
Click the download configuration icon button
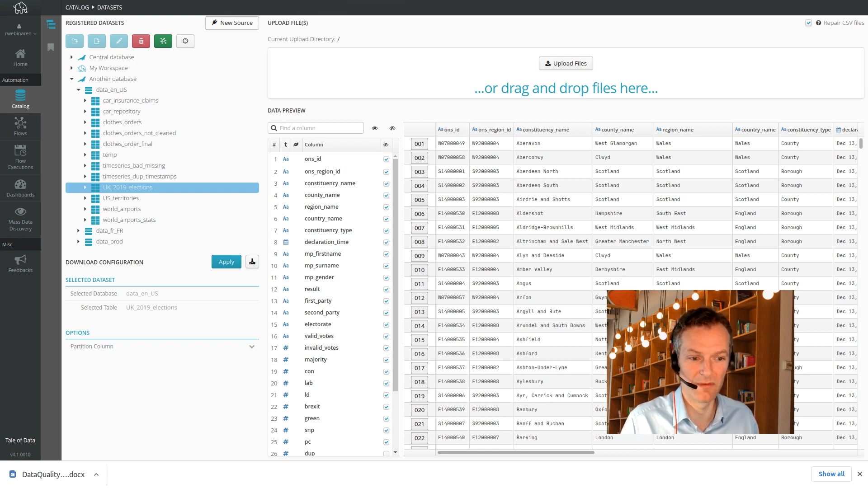(252, 262)
